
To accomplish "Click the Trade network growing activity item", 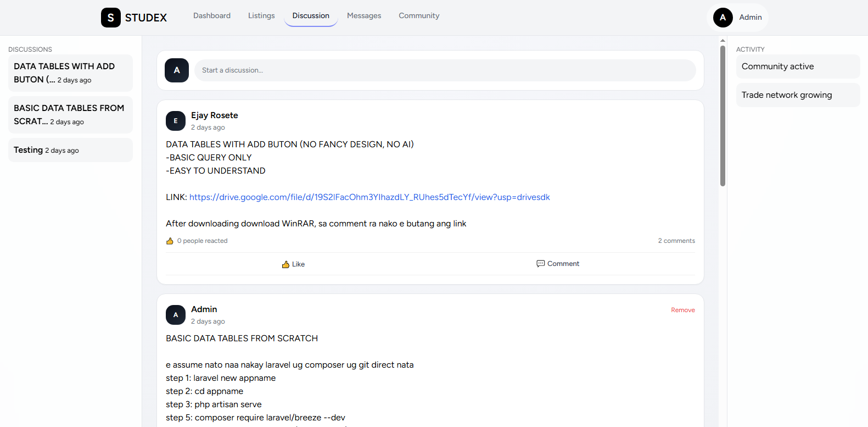I will tap(798, 95).
